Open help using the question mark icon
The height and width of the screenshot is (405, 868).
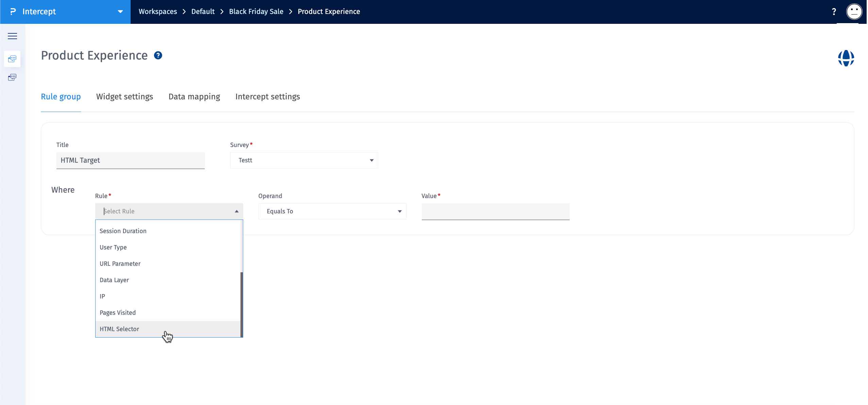(x=834, y=11)
